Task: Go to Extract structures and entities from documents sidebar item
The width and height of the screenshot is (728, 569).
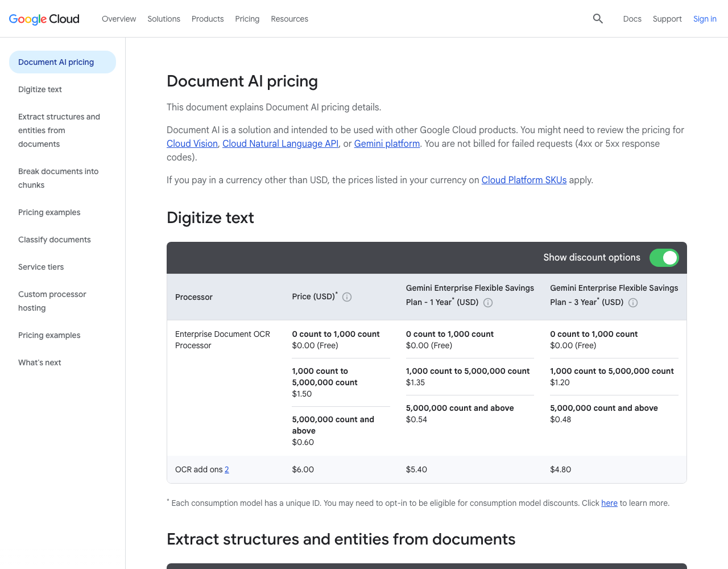Action: [x=59, y=130]
